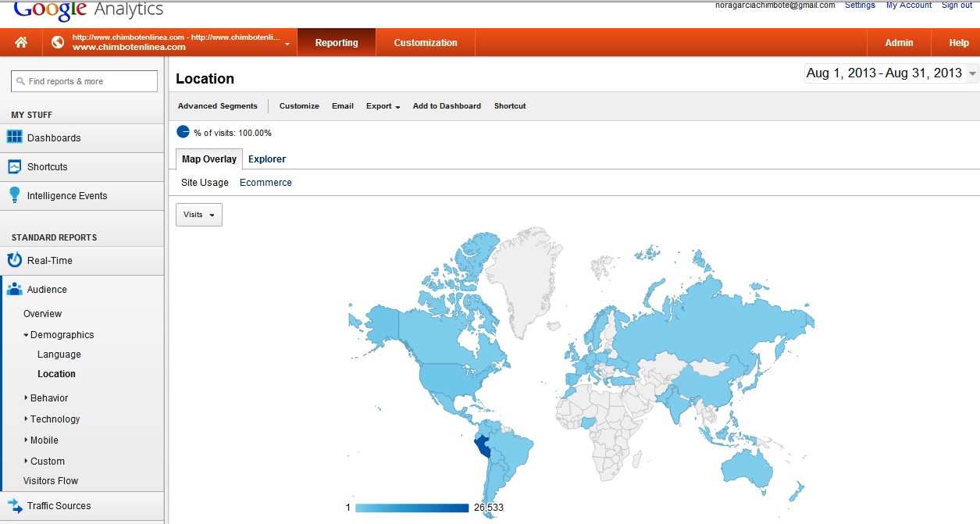The image size is (980, 524).
Task: Click Add to Dashboard
Action: [447, 105]
